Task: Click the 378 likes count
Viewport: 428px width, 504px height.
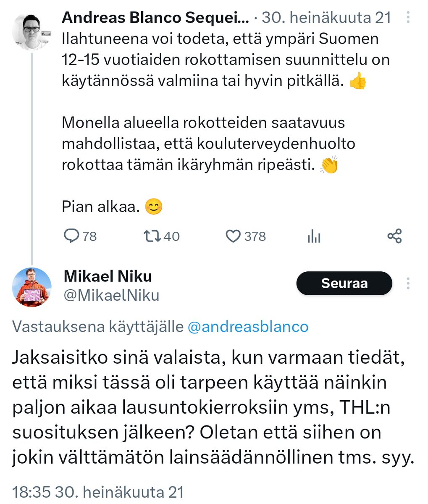Action: [x=255, y=236]
